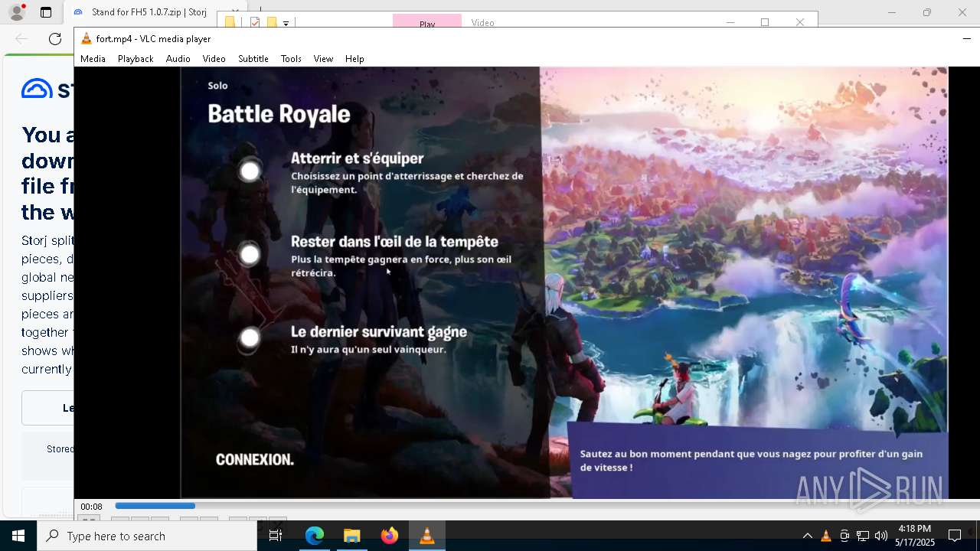Image resolution: width=980 pixels, height=551 pixels.
Task: Click the Edge browser back arrow
Action: click(21, 39)
